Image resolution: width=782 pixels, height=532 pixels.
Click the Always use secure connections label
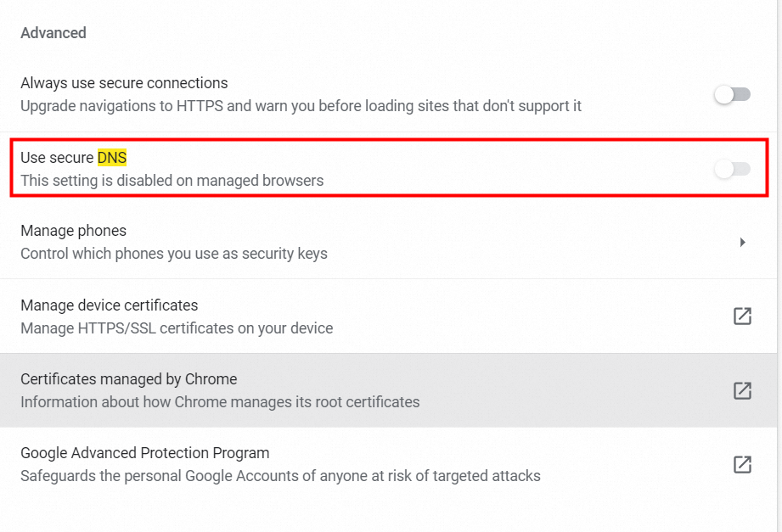124,83
